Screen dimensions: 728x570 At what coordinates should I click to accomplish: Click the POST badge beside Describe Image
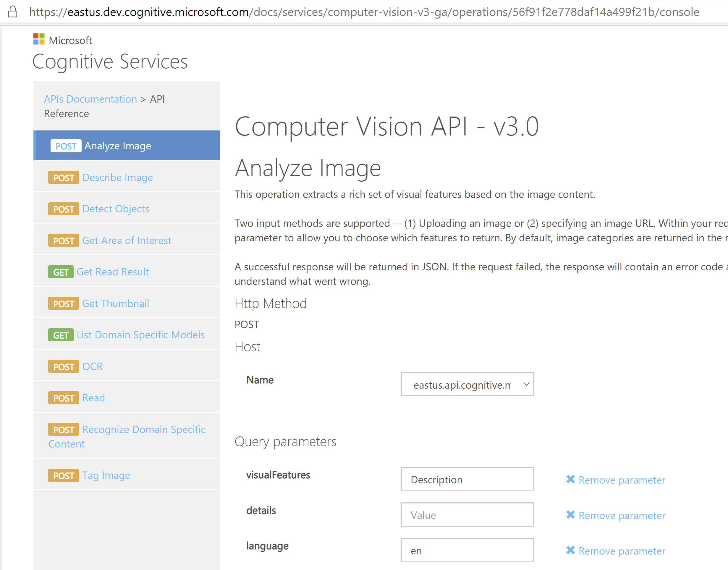click(x=64, y=177)
